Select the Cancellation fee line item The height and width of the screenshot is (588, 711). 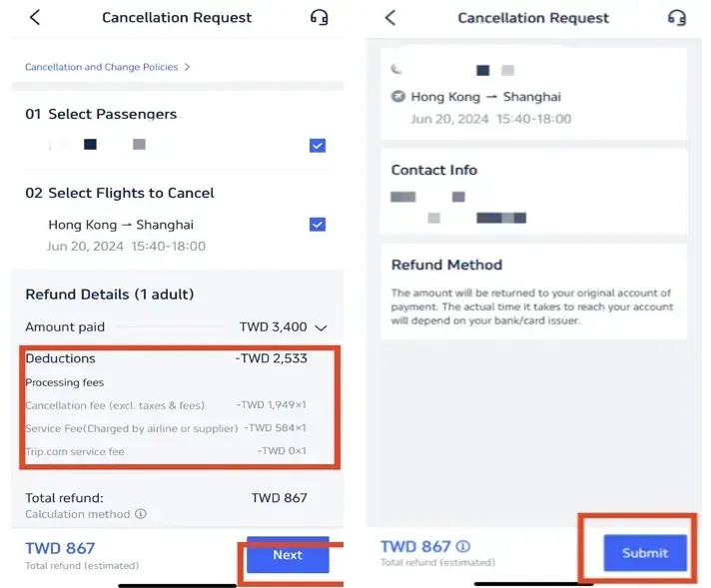click(x=166, y=404)
